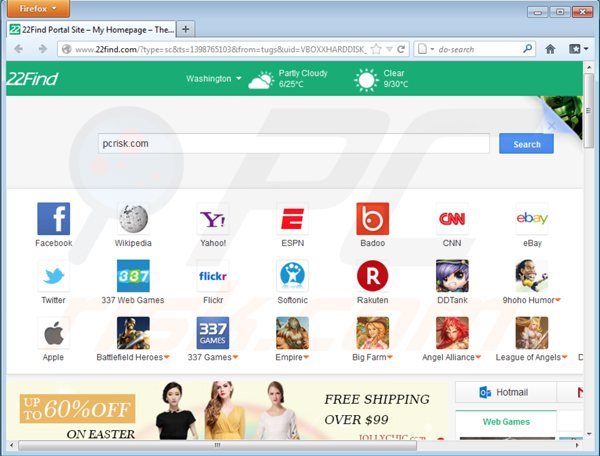This screenshot has height=456, width=600.
Task: Open the League of Angels icon
Action: point(532,333)
